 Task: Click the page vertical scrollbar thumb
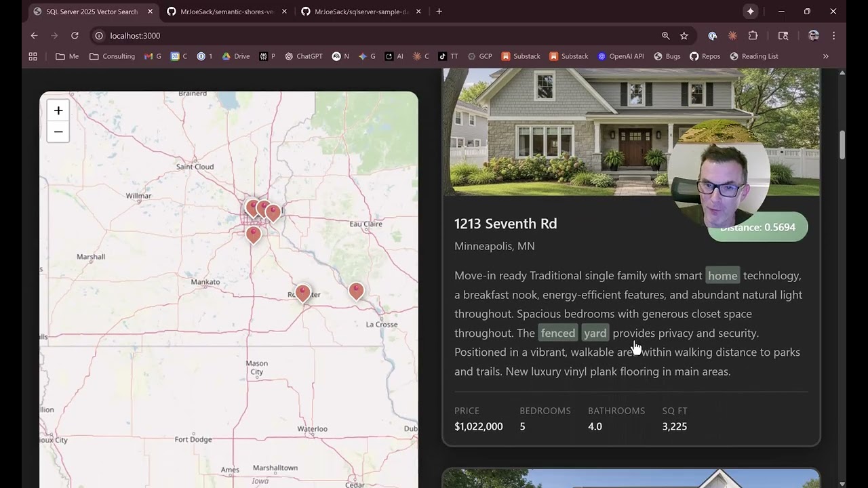842,144
